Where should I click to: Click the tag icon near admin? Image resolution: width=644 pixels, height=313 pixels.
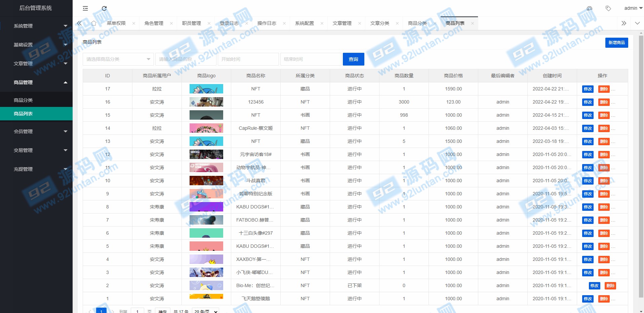click(608, 8)
